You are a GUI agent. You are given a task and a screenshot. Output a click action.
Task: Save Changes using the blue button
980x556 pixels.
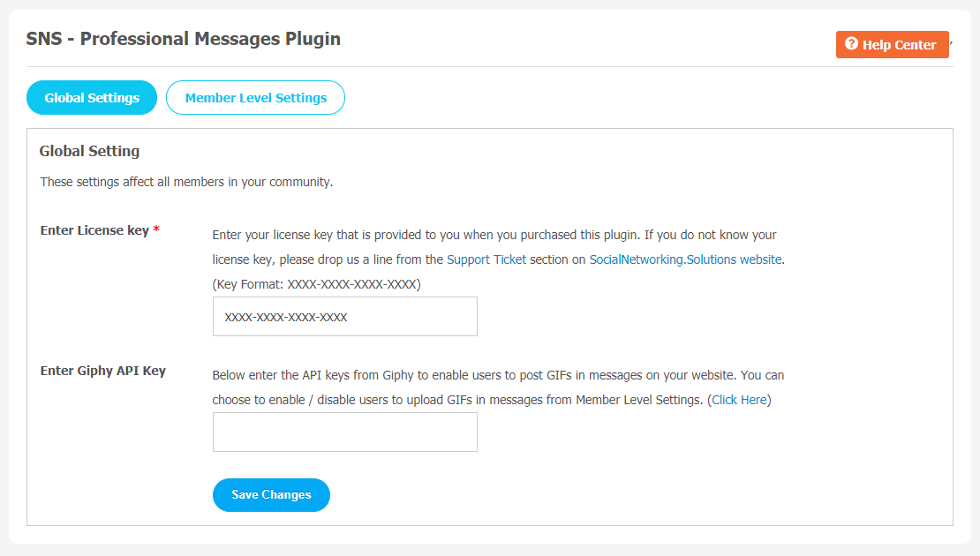[271, 495]
